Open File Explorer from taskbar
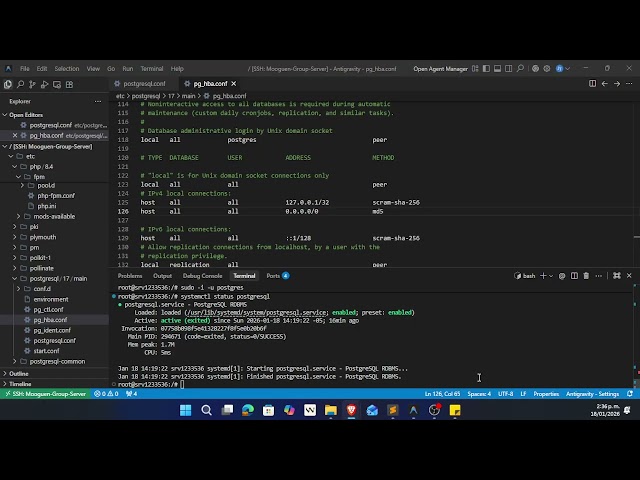 [x=331, y=410]
